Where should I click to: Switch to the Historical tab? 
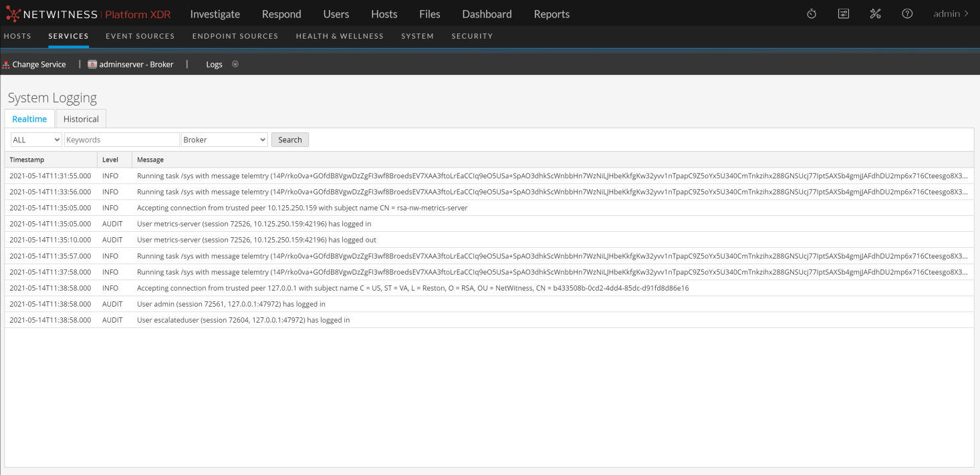81,119
